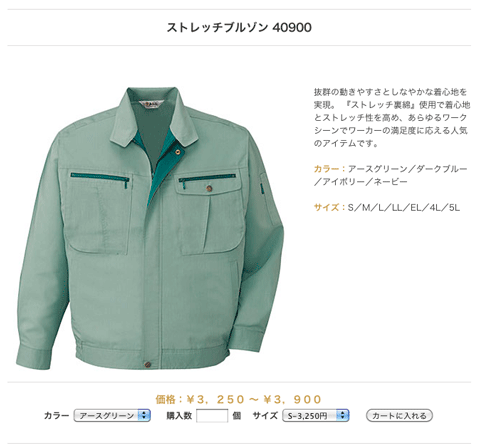
Task: Click the カラー label beside the color dropdown
Action: (x=56, y=415)
